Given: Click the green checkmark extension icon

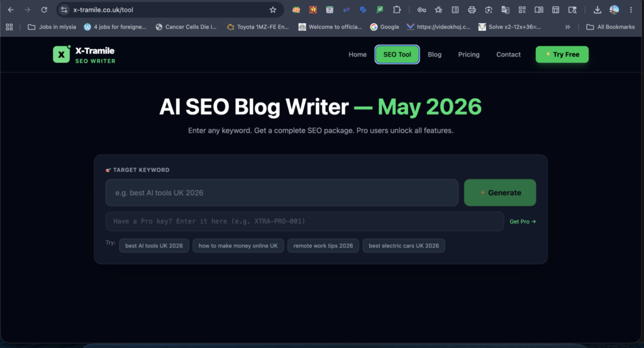Looking at the screenshot, I should (x=380, y=9).
